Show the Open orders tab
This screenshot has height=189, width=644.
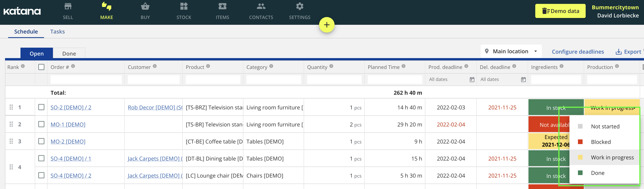pyautogui.click(x=37, y=53)
